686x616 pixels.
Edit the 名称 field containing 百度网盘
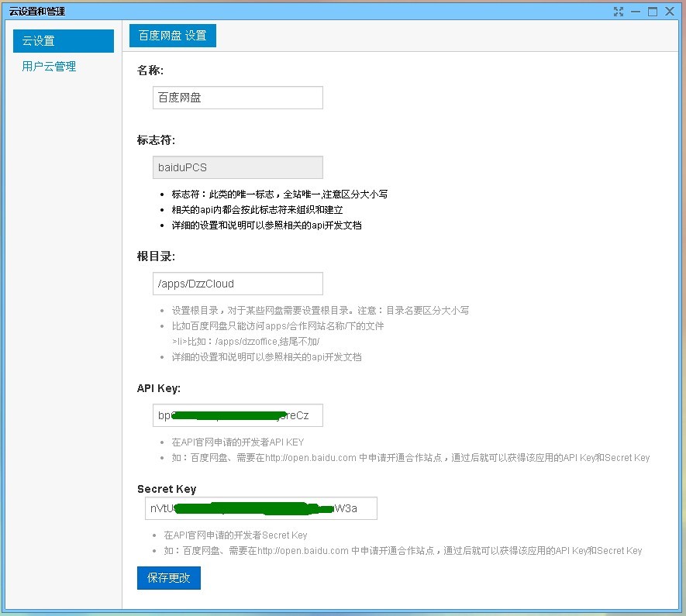pyautogui.click(x=237, y=98)
